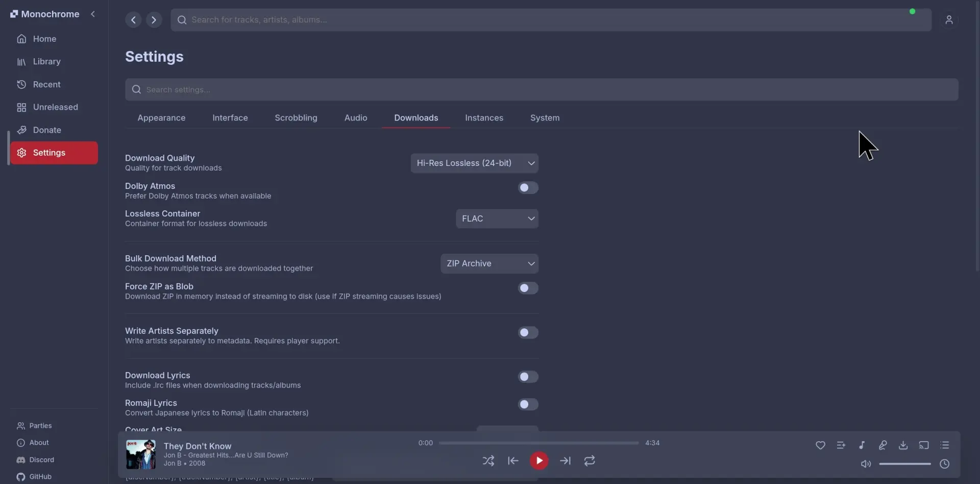Open the queue list icon
This screenshot has height=484, width=980.
click(945, 445)
